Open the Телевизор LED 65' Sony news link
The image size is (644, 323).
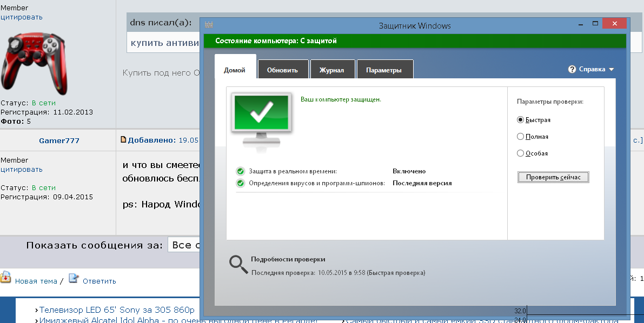pos(117,310)
